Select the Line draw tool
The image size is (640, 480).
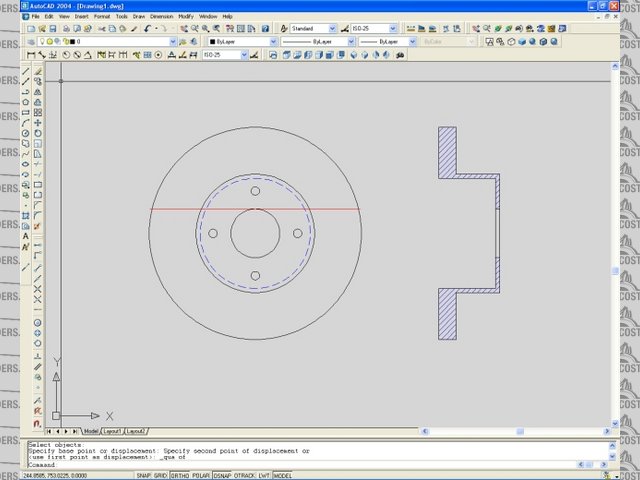25,72
